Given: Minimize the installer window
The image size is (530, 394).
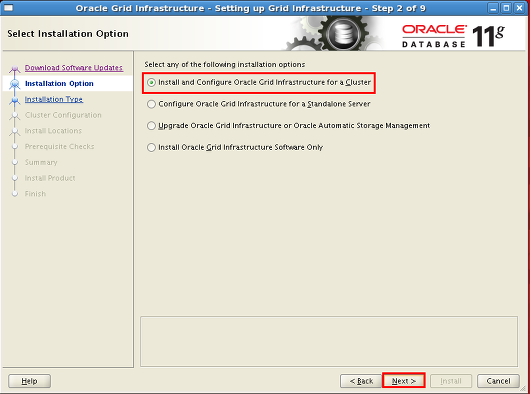Looking at the screenshot, I should (x=493, y=8).
